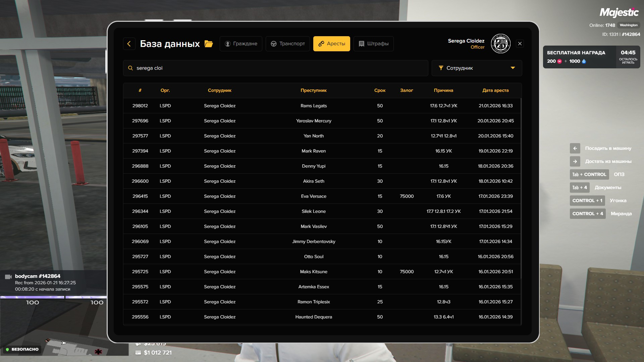Close the database window
The height and width of the screenshot is (362, 644).
pyautogui.click(x=520, y=44)
